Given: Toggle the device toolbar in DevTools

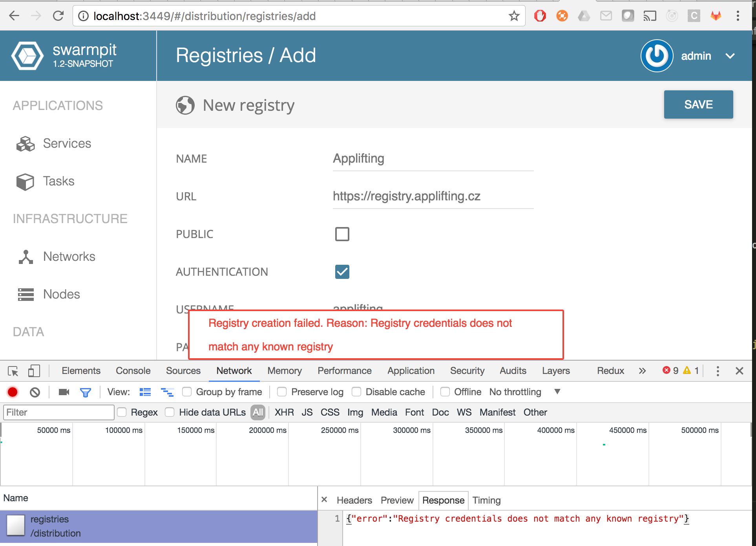Looking at the screenshot, I should (34, 370).
